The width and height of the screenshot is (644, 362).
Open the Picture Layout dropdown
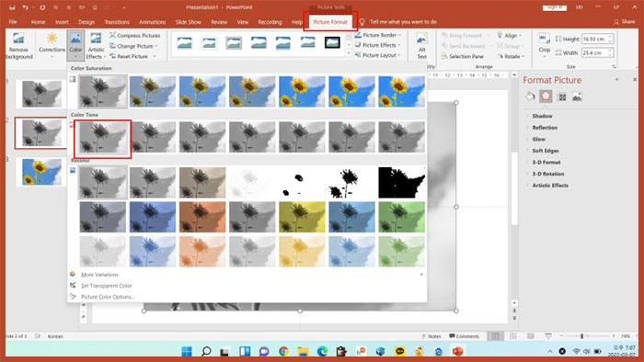point(377,55)
